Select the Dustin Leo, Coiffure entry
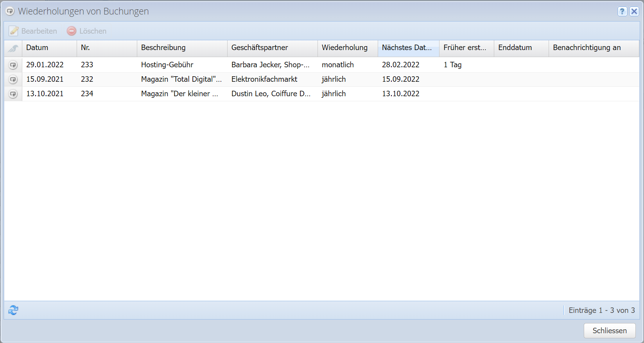Image resolution: width=644 pixels, height=343 pixels. (271, 94)
